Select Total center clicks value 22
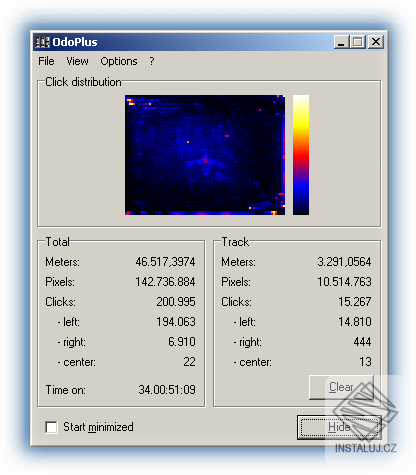This screenshot has height=475, width=416. (189, 362)
